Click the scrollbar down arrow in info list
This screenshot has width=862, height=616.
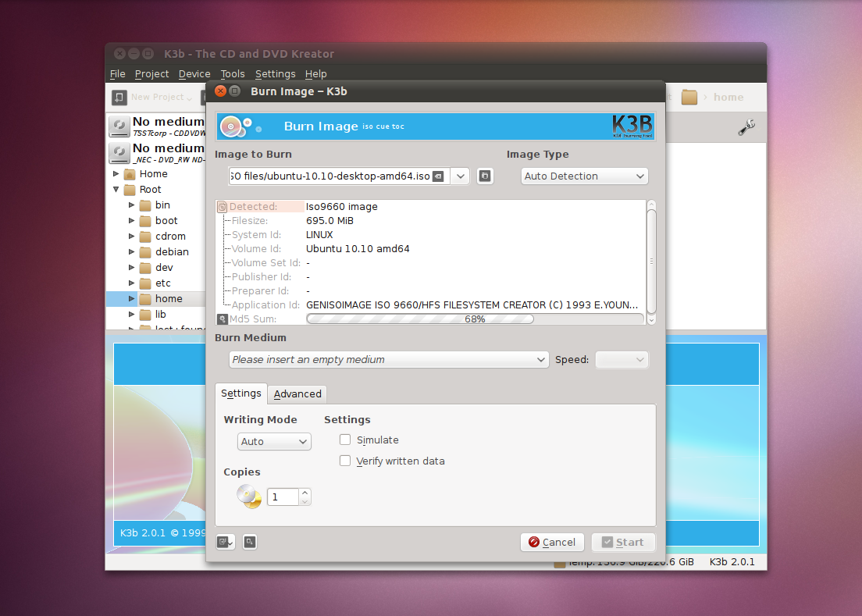click(x=651, y=320)
